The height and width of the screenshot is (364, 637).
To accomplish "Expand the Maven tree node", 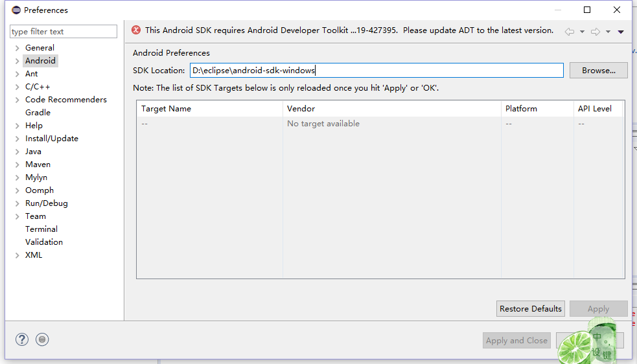I will tap(17, 165).
